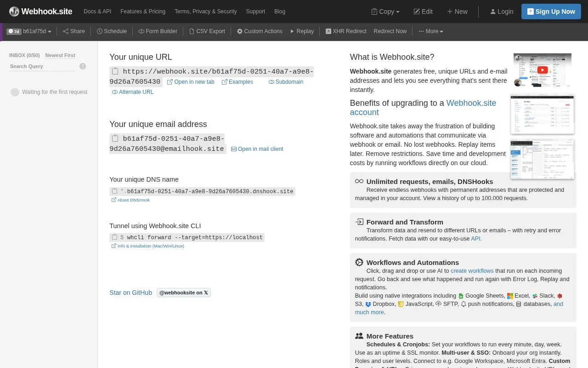Click Share in the toolbar
588x368 pixels.
pyautogui.click(x=74, y=31)
